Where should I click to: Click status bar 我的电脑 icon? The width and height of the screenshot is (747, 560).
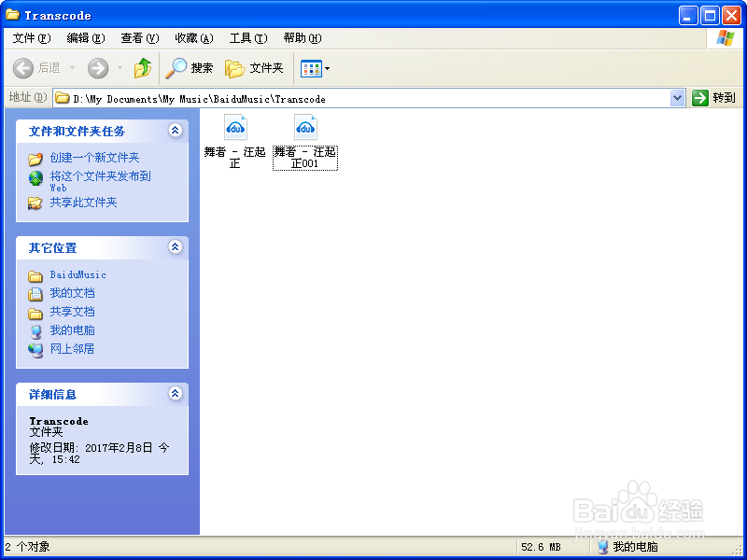[603, 547]
